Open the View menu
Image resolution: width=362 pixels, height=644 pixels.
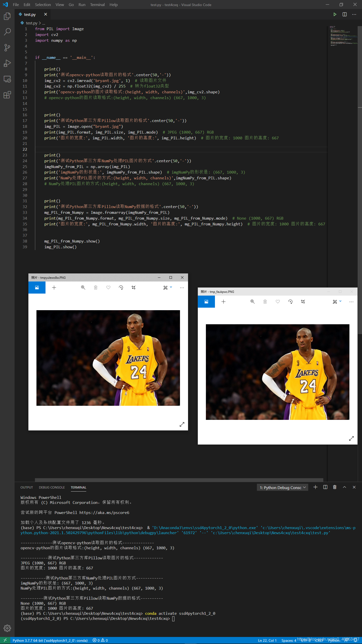pyautogui.click(x=60, y=5)
